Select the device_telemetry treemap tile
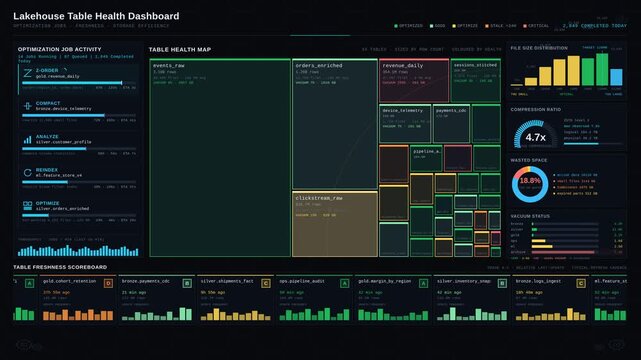Viewport: 641px width, 360px height. click(x=405, y=124)
